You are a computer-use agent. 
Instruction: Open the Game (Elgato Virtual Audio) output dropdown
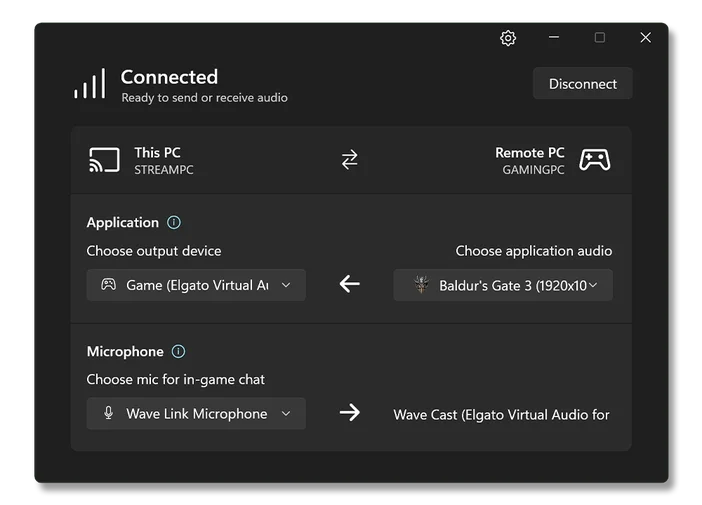click(x=196, y=285)
